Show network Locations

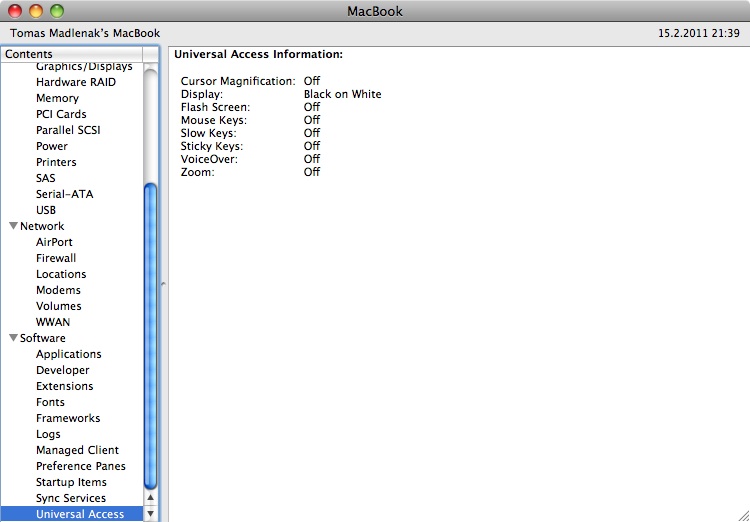coord(61,274)
